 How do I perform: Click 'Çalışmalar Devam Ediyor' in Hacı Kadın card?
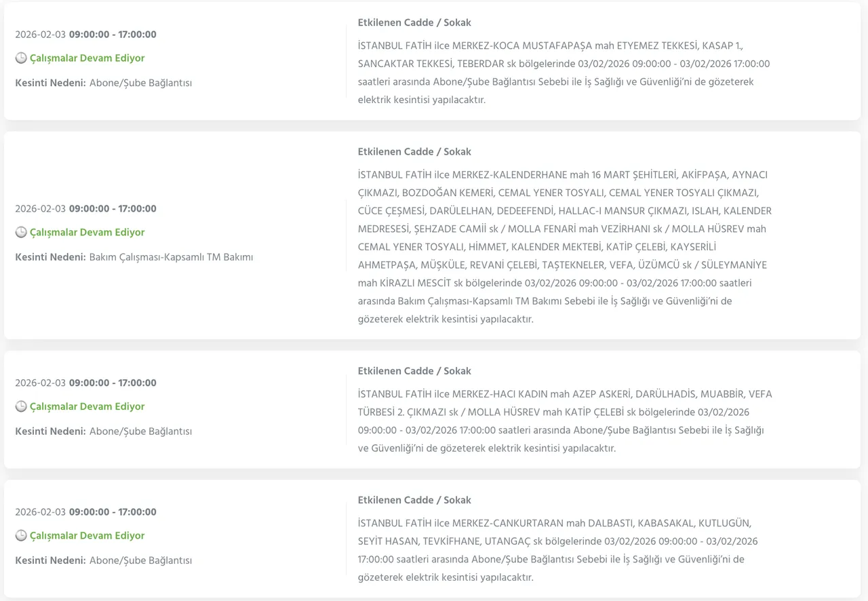click(x=87, y=407)
